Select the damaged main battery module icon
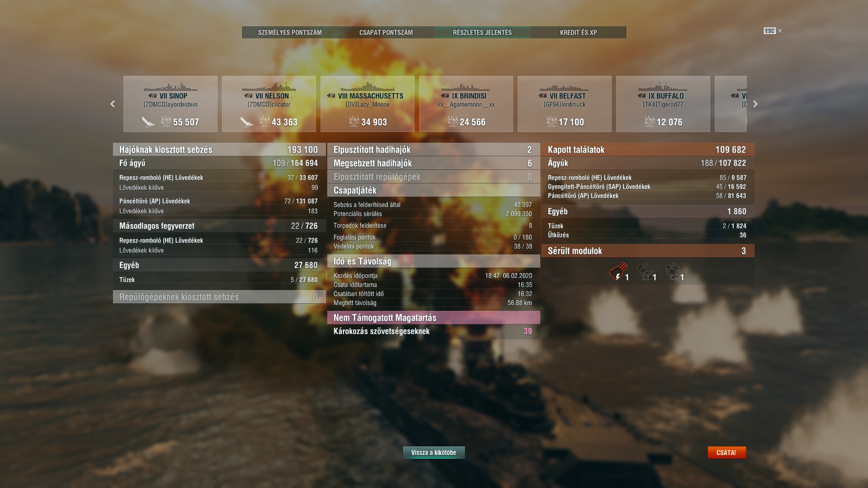This screenshot has height=488, width=868. pos(618,272)
